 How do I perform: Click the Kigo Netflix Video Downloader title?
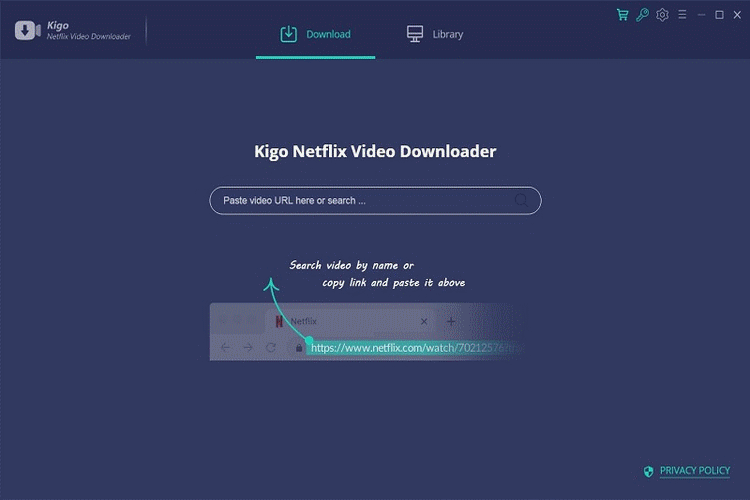pyautogui.click(x=375, y=151)
